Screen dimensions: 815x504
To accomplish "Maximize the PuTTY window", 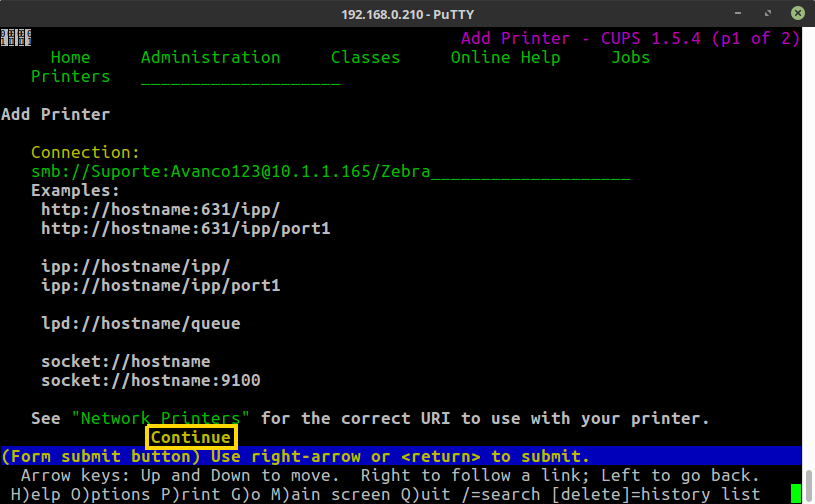I will pos(771,13).
